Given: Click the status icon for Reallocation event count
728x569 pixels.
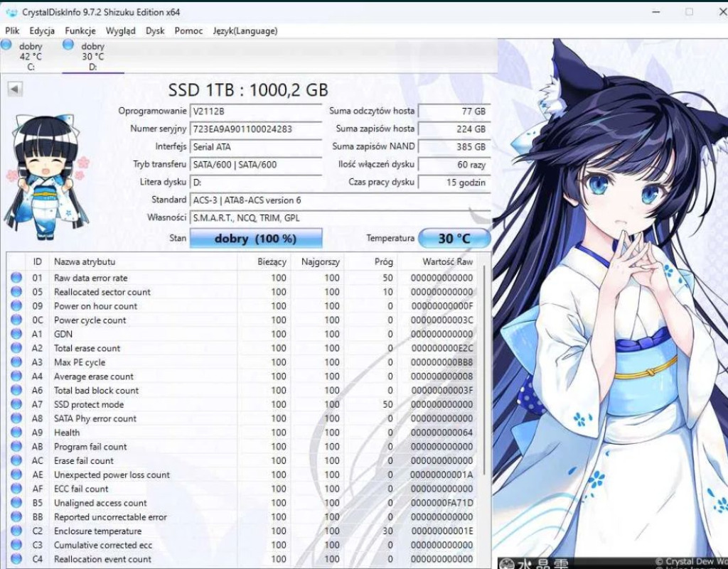Looking at the screenshot, I should click(16, 559).
